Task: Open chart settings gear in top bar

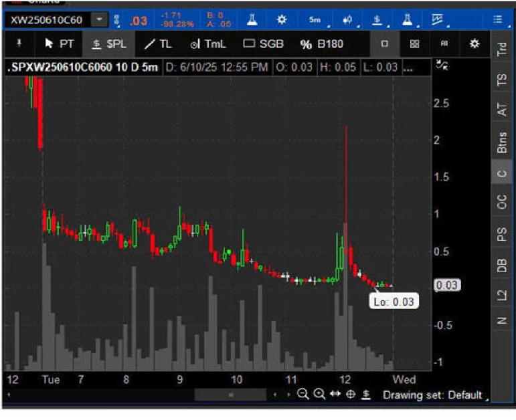Action: [x=282, y=20]
